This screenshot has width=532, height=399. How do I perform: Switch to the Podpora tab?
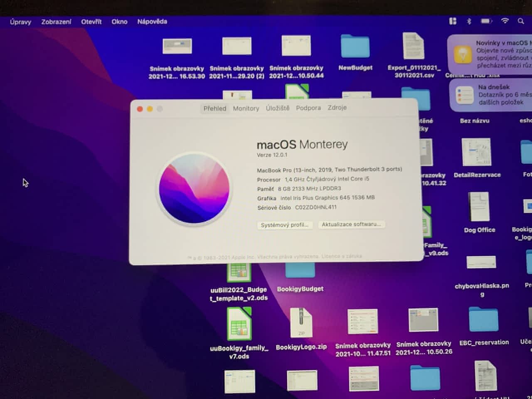[308, 108]
